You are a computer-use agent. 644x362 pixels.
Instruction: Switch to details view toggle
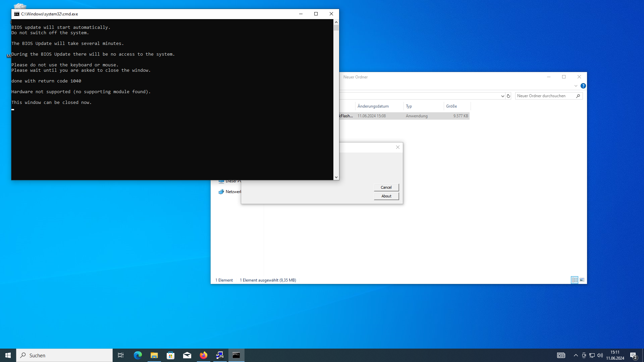pos(575,280)
